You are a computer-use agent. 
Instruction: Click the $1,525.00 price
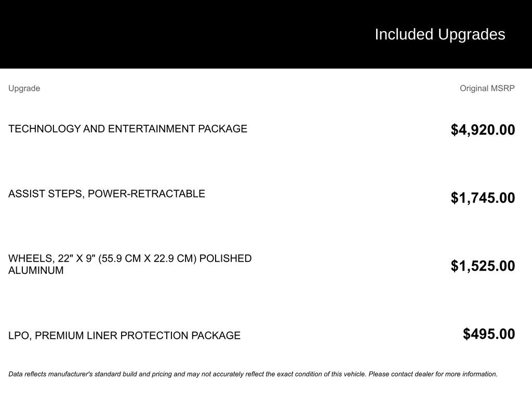483,266
